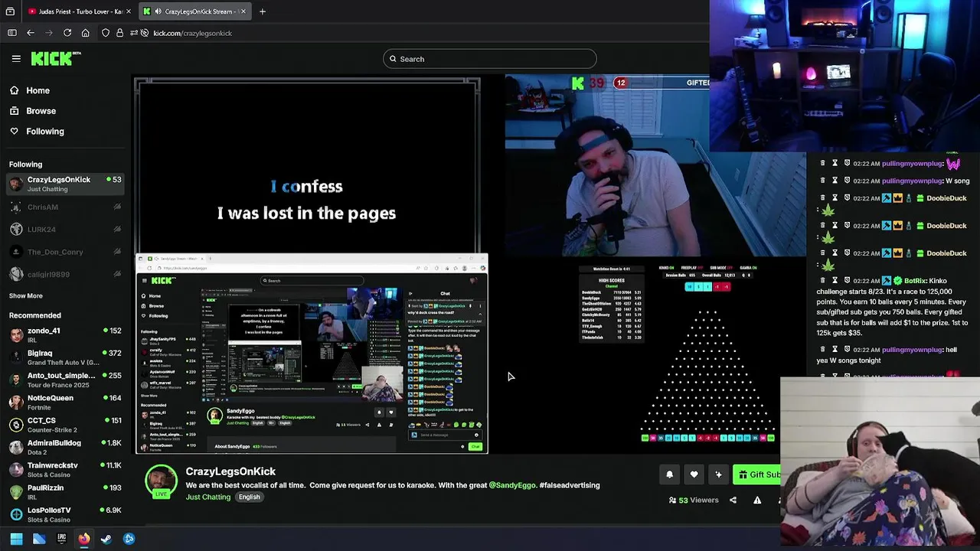
Task: Click the report warning triangle icon
Action: pos(757,500)
